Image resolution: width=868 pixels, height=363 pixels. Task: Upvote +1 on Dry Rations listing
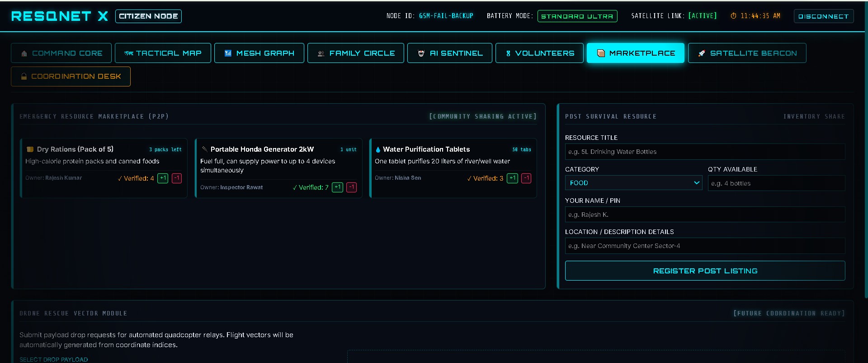pyautogui.click(x=163, y=178)
